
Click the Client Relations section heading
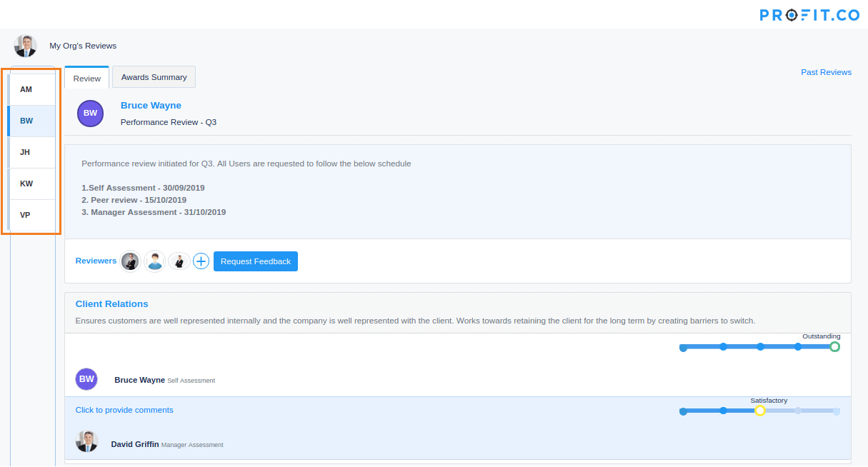(112, 303)
